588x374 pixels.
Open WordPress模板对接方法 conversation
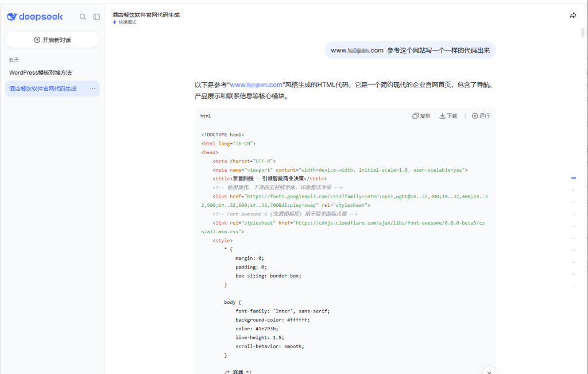[41, 73]
